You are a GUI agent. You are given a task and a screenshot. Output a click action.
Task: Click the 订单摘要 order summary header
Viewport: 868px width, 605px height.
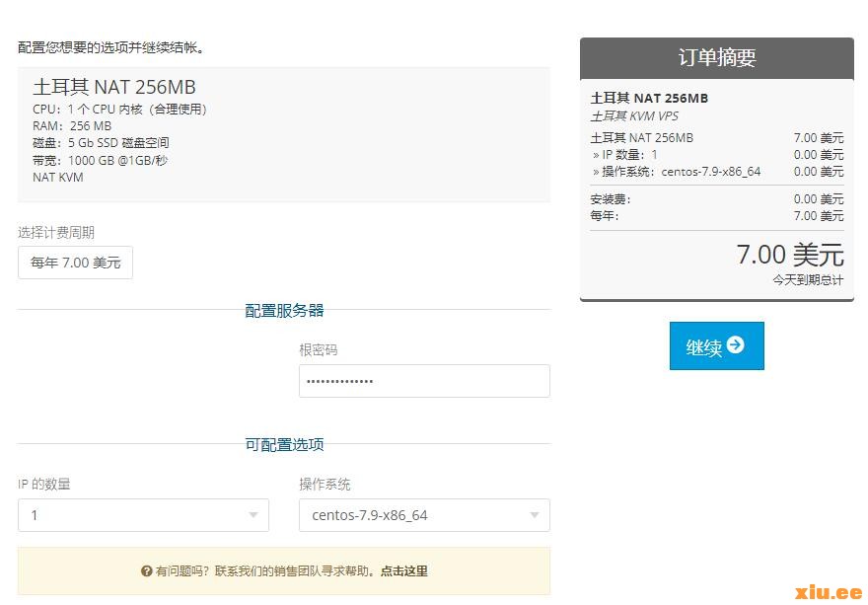click(717, 57)
